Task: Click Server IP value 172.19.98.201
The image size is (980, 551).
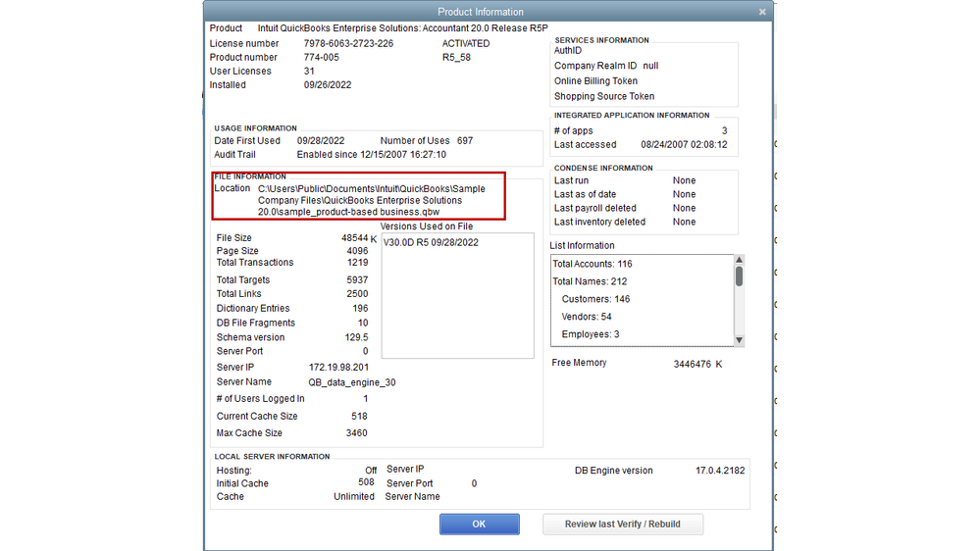Action: click(338, 368)
